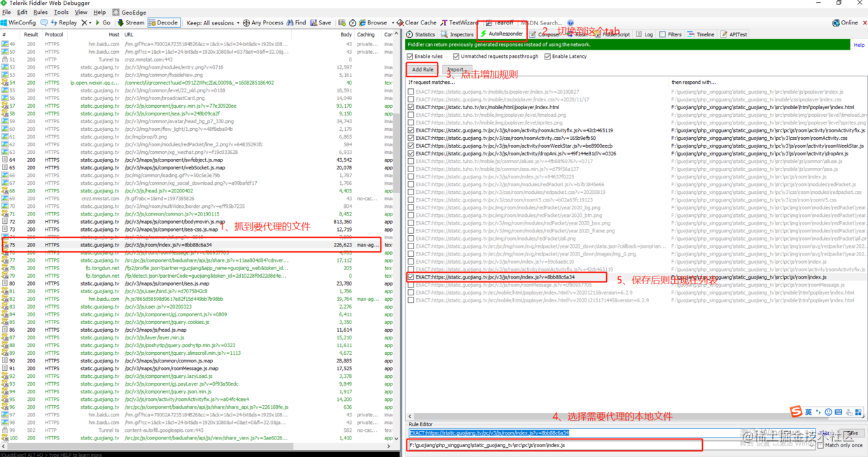868x457 pixels.
Task: Toggle the Decode button
Action: pyautogui.click(x=164, y=22)
